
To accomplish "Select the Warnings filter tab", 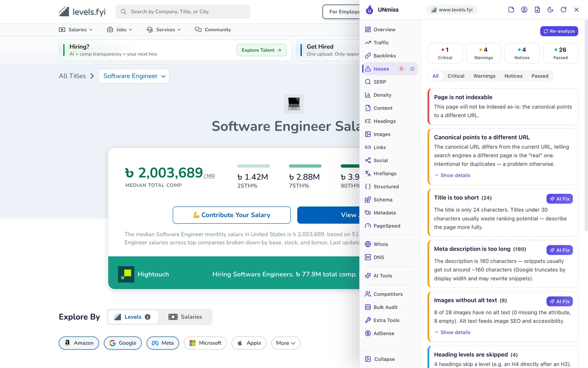I will point(484,76).
